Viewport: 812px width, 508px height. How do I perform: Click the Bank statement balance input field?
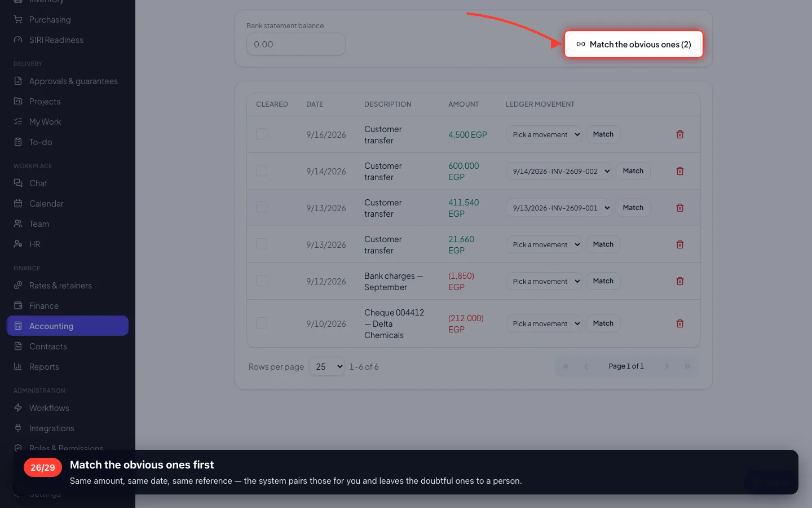pyautogui.click(x=296, y=44)
